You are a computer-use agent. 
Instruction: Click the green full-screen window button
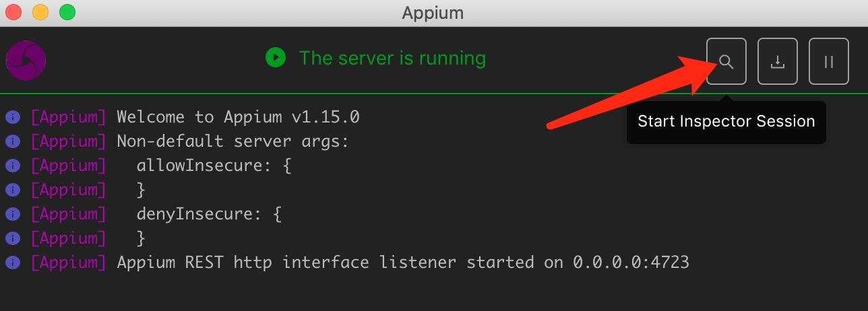[x=67, y=12]
